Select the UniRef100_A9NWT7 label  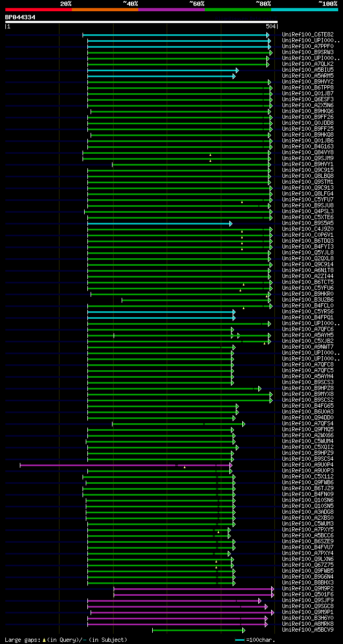tap(308, 347)
